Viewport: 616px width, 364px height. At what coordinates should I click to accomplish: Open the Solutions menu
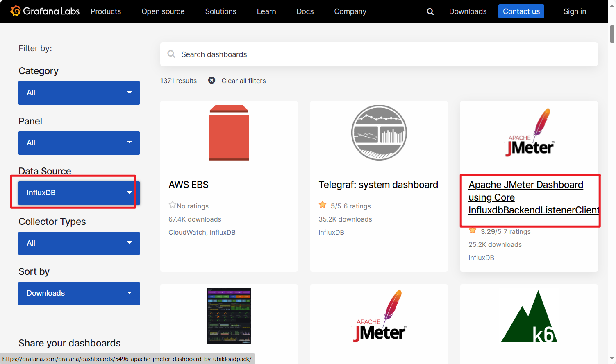click(x=220, y=11)
